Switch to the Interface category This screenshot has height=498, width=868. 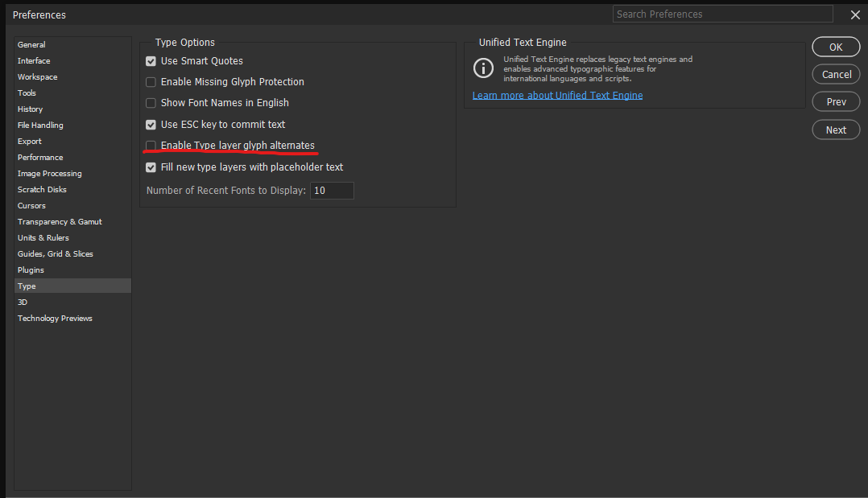(34, 61)
